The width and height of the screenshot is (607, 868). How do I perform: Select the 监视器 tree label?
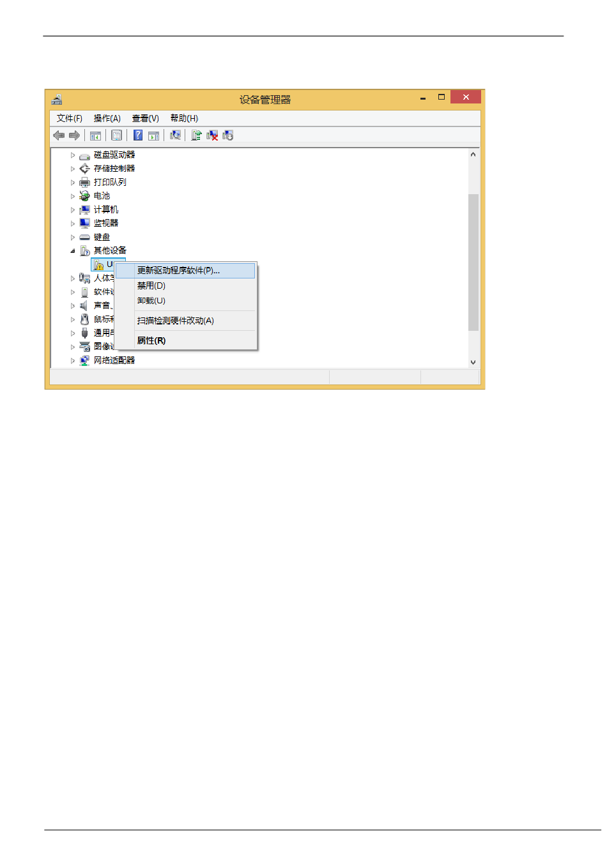(106, 223)
